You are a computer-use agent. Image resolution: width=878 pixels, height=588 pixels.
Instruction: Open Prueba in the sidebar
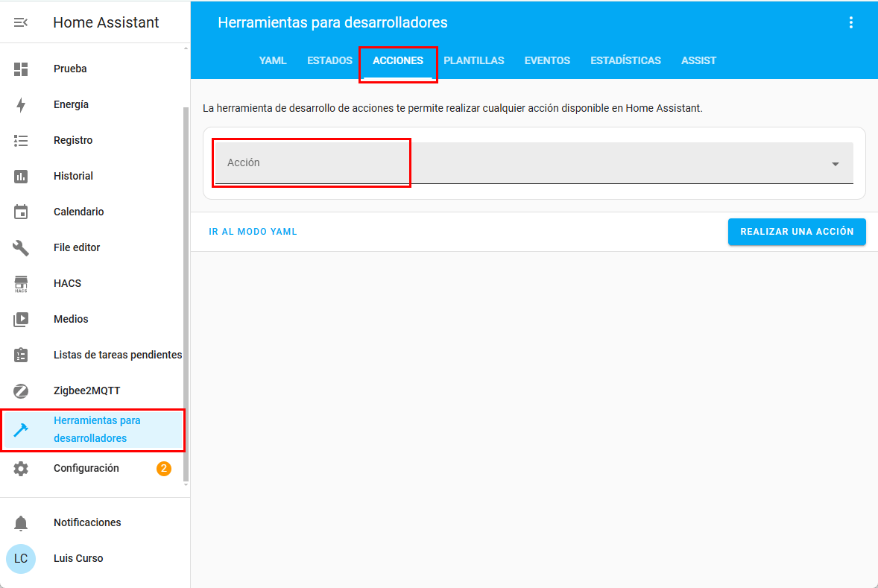click(70, 69)
